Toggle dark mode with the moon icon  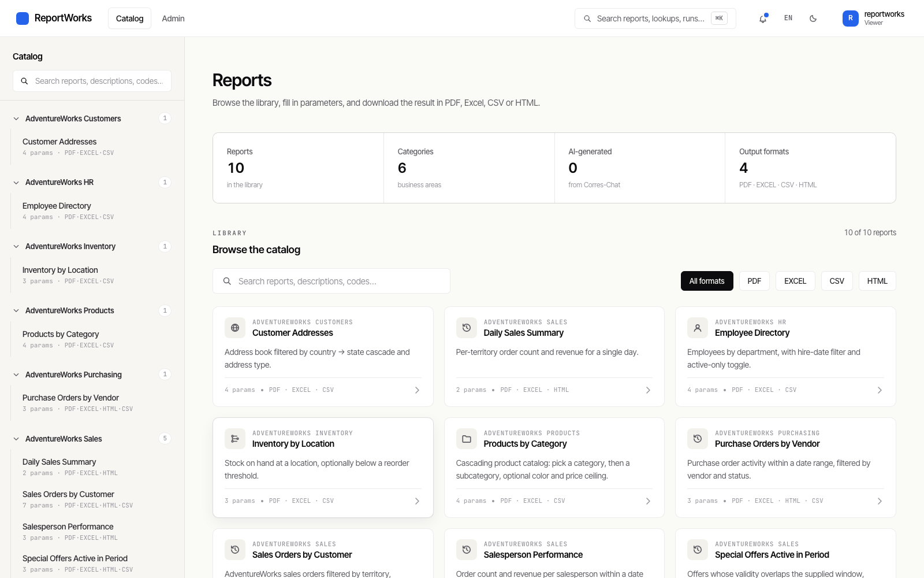pos(813,18)
